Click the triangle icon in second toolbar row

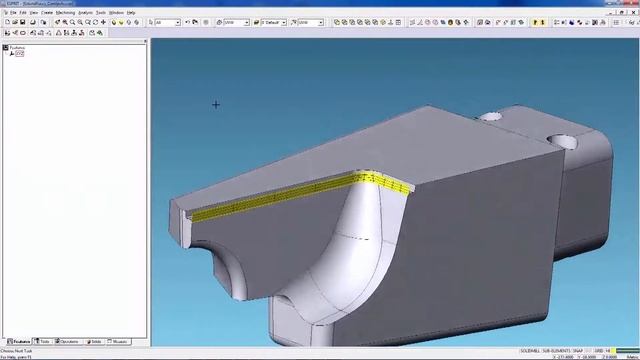(59, 33)
